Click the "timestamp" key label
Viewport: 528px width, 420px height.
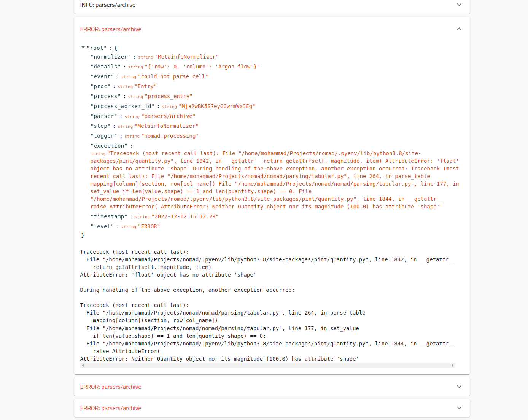coord(109,216)
